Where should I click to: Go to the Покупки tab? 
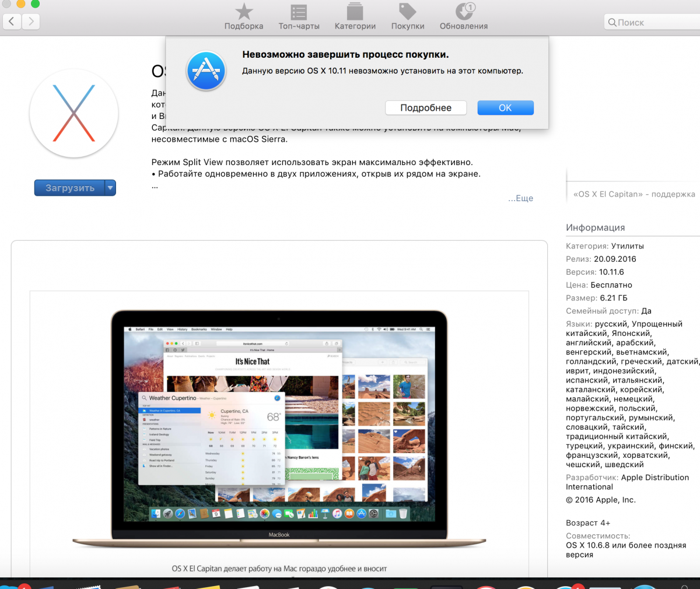(x=408, y=16)
